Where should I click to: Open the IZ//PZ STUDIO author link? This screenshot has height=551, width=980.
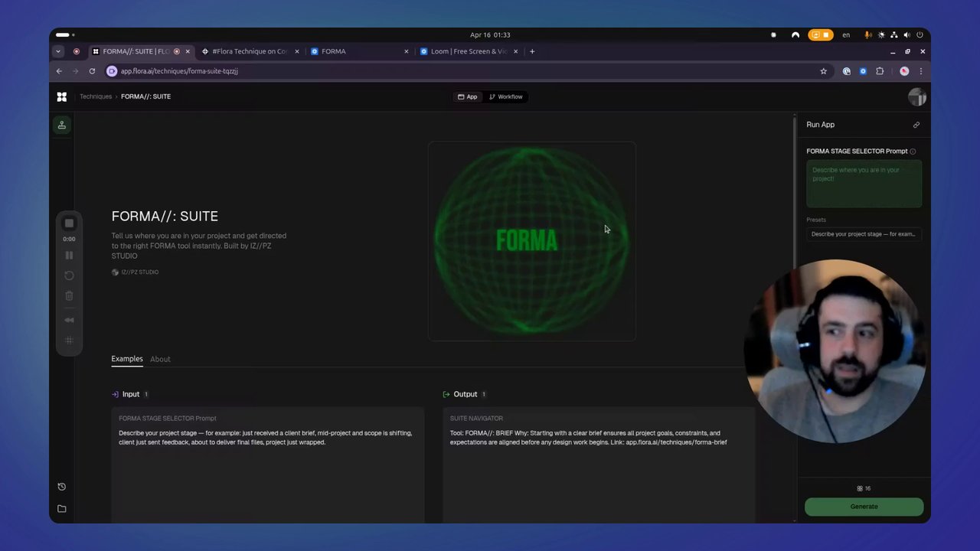tap(136, 272)
